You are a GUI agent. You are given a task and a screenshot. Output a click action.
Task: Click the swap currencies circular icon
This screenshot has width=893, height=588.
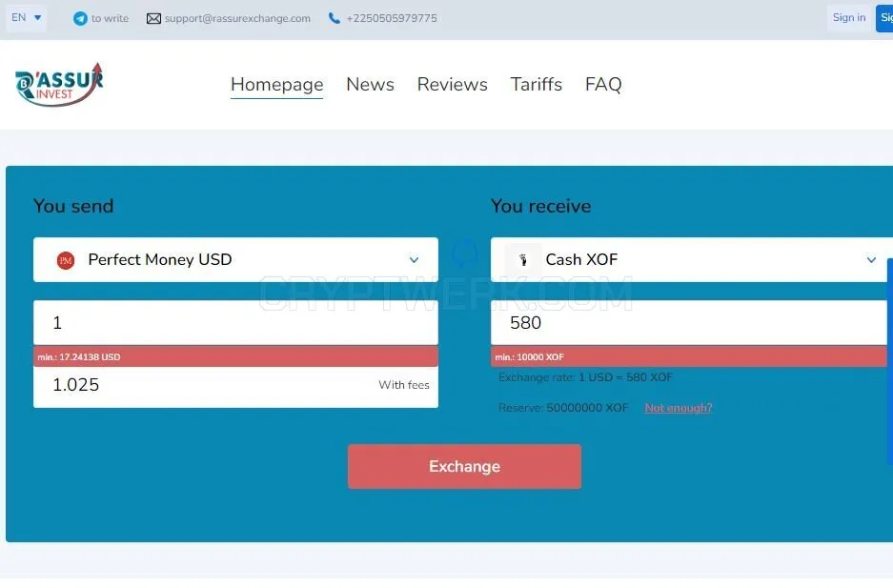point(464,253)
